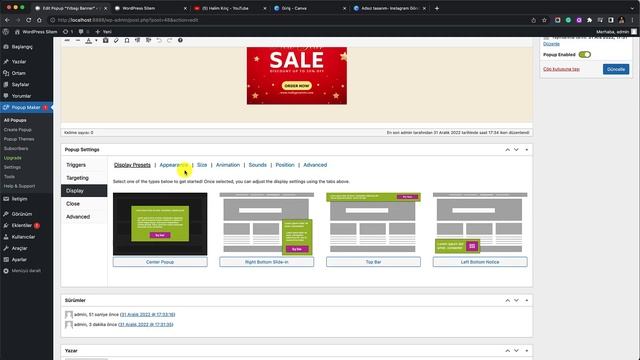This screenshot has width=640, height=360.
Task: Click the clear formatting eraser icon
Action: (x=116, y=40)
